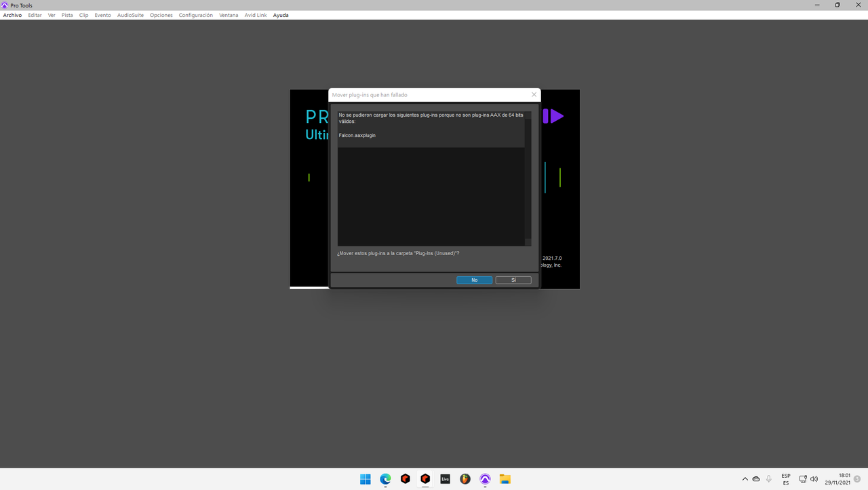Click the Pro Tools title bar logo icon
Image resolution: width=868 pixels, height=490 pixels.
point(5,5)
